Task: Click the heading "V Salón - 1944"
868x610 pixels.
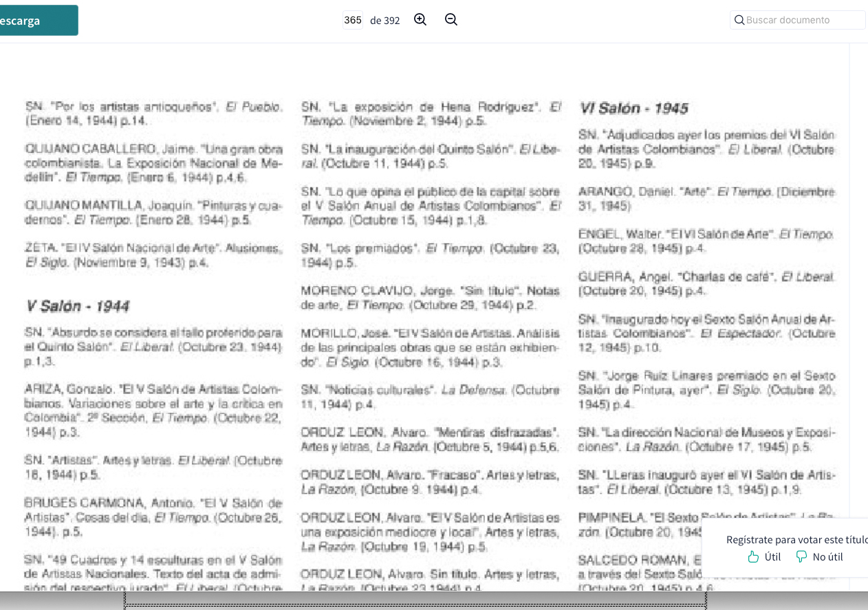Action: click(78, 306)
